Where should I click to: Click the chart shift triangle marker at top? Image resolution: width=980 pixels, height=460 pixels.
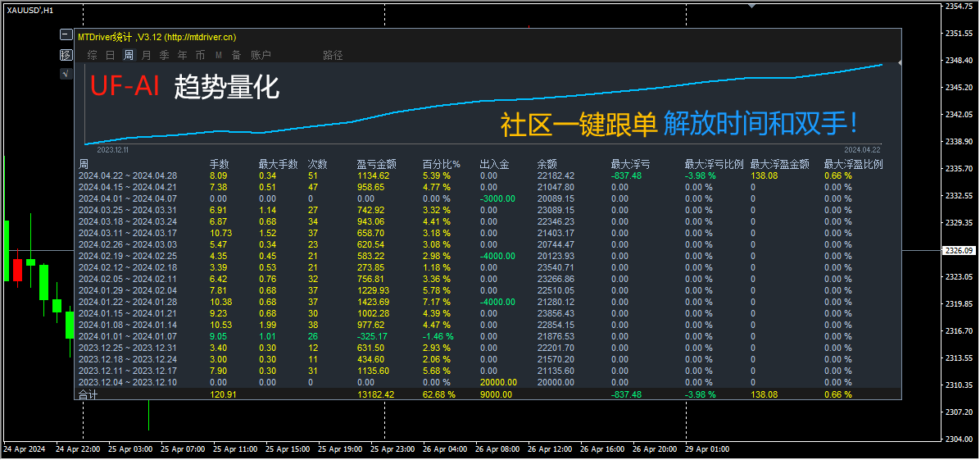point(752,5)
